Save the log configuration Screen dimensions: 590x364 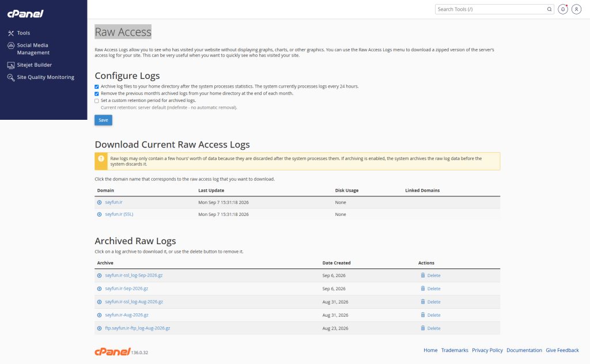(103, 120)
